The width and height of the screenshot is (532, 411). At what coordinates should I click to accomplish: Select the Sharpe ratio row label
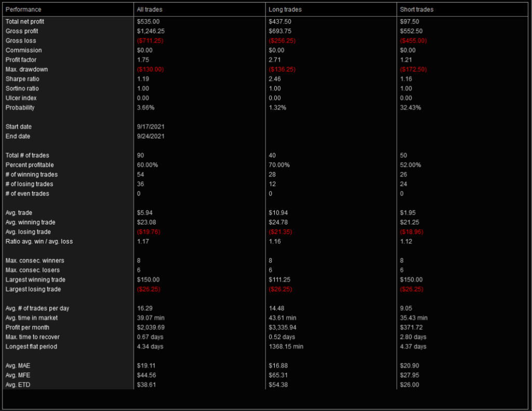click(x=22, y=79)
